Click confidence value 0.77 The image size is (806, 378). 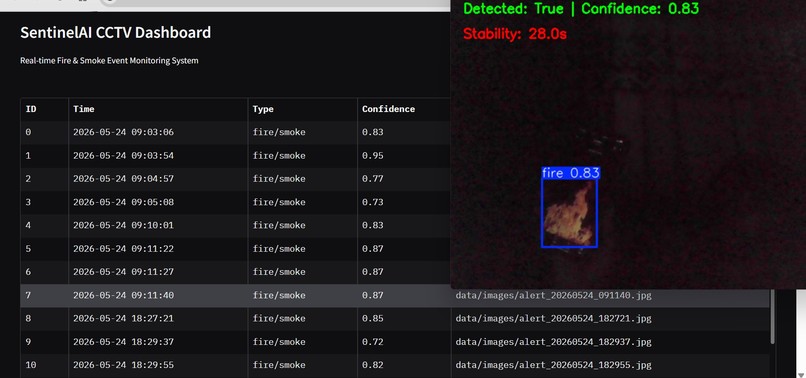tap(373, 179)
